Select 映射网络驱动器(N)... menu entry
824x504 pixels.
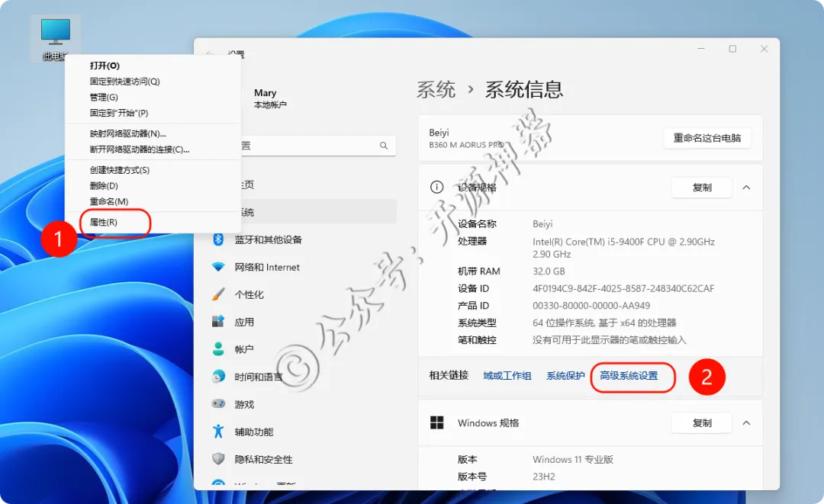[127, 133]
